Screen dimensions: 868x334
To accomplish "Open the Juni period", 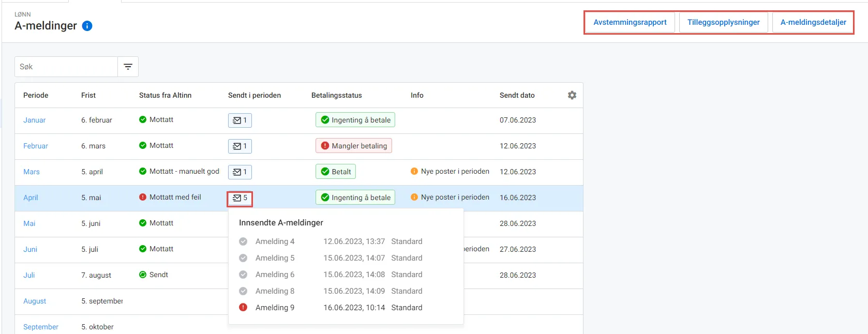I will click(30, 249).
